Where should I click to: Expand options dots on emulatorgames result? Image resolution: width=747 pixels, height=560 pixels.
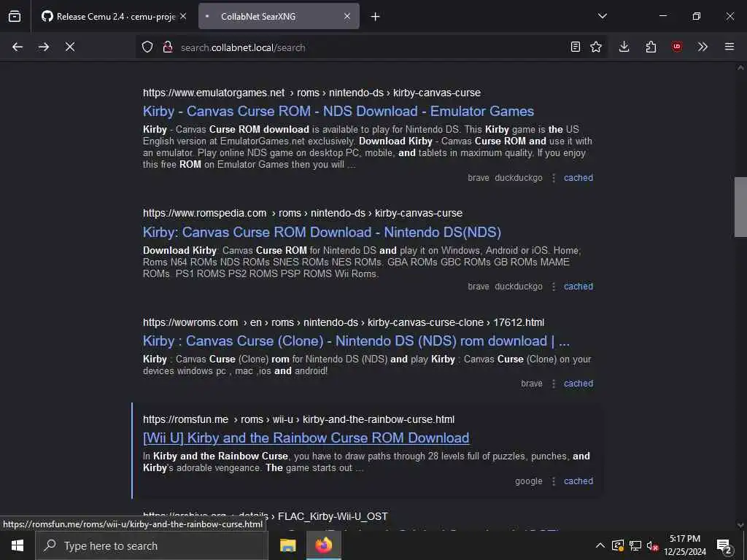pyautogui.click(x=554, y=178)
